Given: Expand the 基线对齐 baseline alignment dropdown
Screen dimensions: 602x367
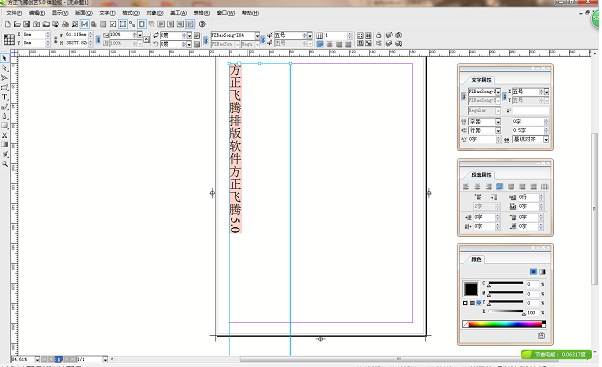Looking at the screenshot, I should click(x=546, y=139).
